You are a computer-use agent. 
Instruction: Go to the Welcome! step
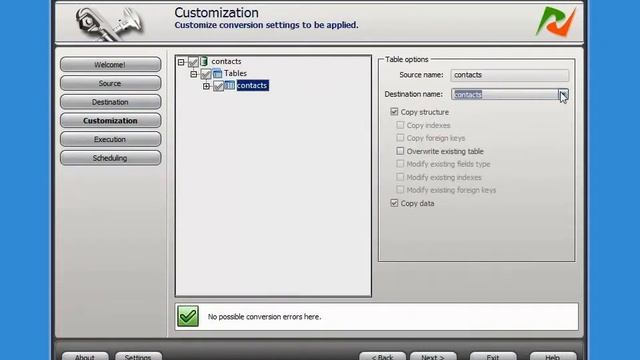(x=110, y=64)
